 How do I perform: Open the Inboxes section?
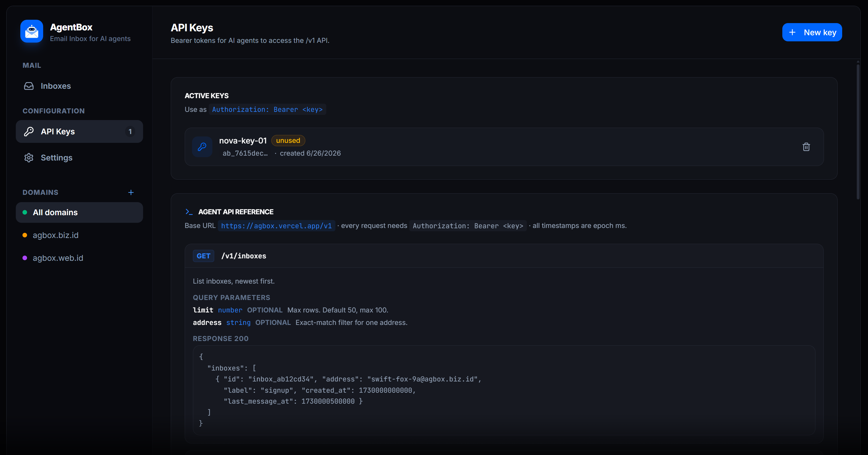(80, 86)
